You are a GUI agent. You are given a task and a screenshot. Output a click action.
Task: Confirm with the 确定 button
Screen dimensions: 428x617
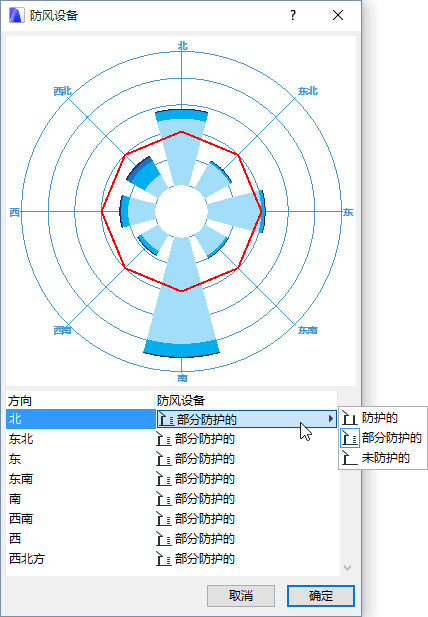pos(321,596)
